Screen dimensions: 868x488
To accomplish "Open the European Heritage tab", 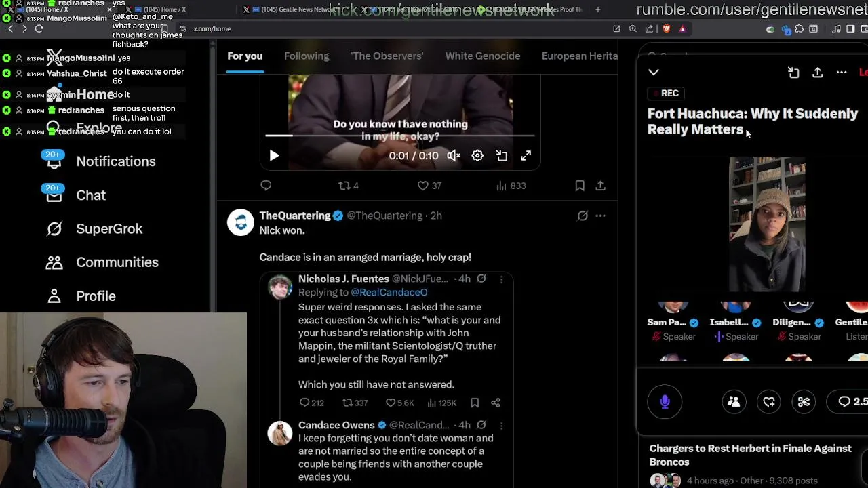I will click(580, 56).
